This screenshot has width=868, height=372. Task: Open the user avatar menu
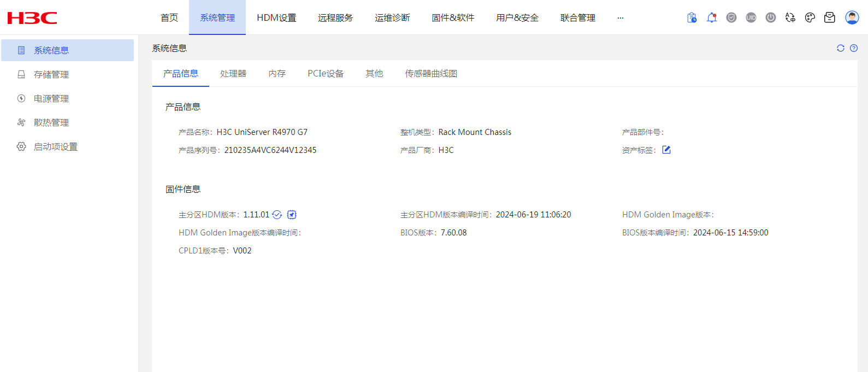[852, 17]
